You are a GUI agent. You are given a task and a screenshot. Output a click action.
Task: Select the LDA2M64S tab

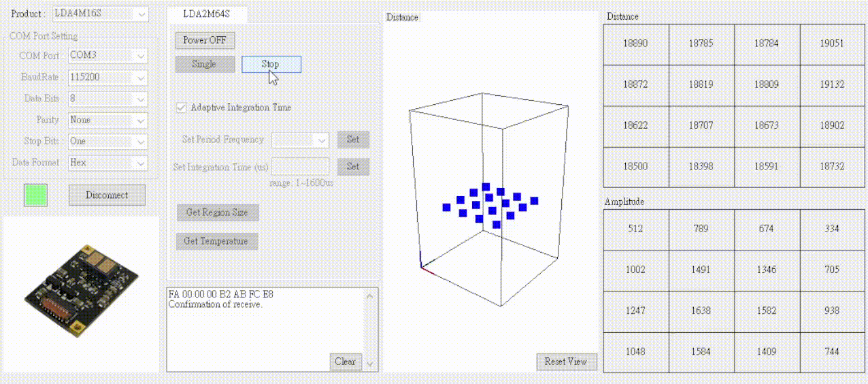point(207,13)
